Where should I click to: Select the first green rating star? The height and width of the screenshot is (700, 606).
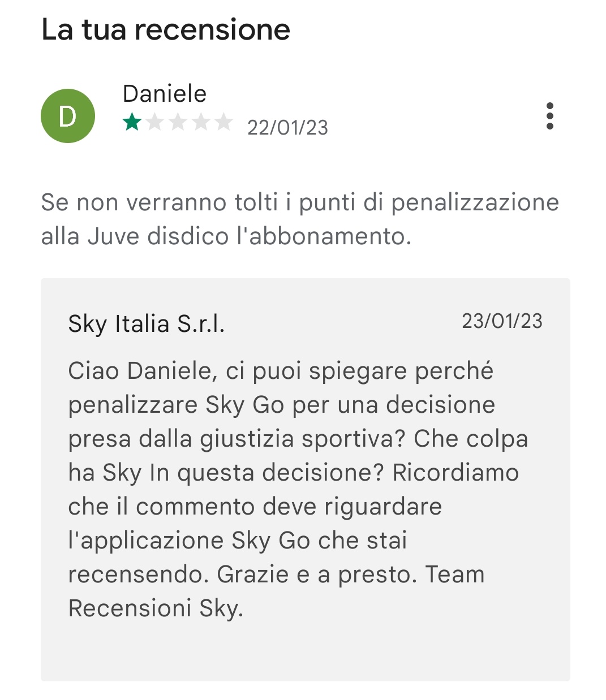coord(132,122)
